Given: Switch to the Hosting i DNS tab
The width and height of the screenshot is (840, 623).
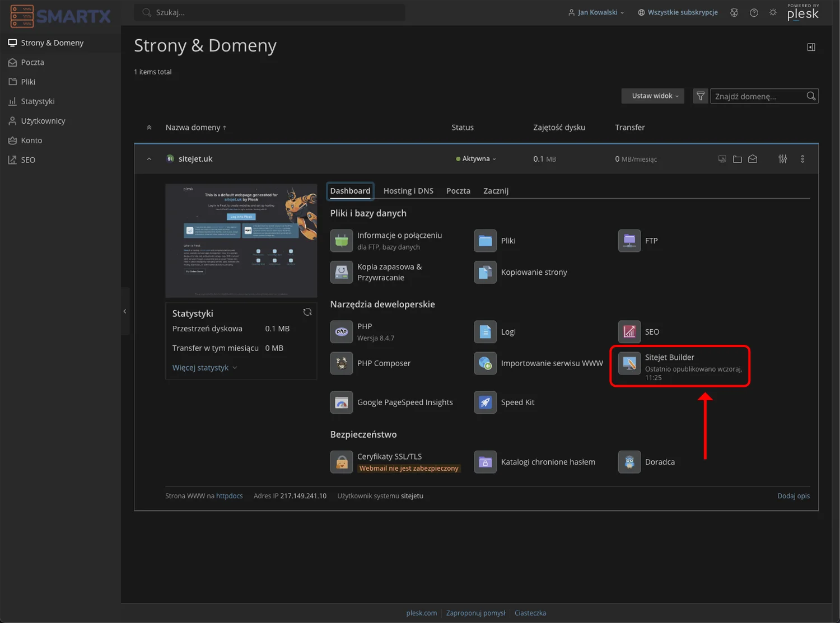Looking at the screenshot, I should coord(408,190).
